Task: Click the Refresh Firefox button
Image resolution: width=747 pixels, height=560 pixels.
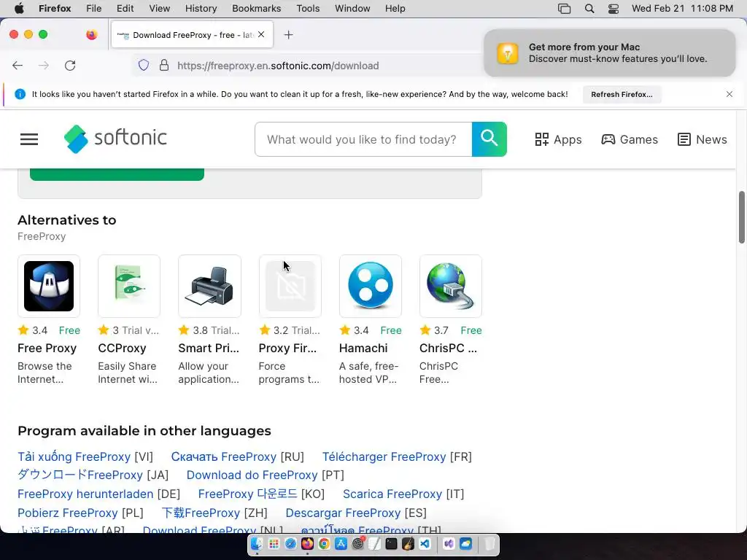Action: click(x=622, y=94)
